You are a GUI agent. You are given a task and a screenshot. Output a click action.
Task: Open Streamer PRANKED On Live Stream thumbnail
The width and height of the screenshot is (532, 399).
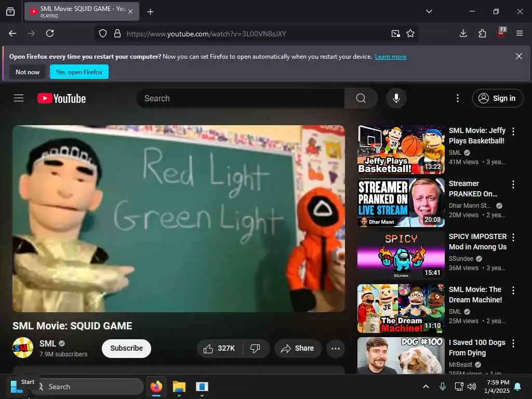[401, 203]
